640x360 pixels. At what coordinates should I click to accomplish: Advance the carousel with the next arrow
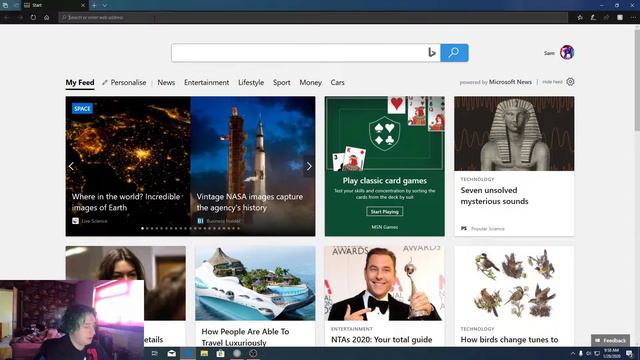pos(309,166)
